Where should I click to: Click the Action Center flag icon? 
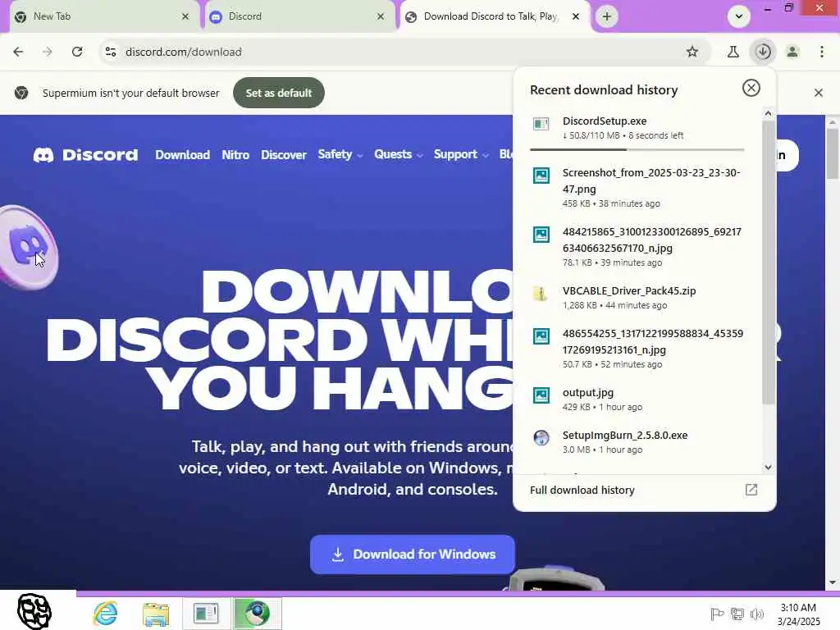tap(717, 614)
